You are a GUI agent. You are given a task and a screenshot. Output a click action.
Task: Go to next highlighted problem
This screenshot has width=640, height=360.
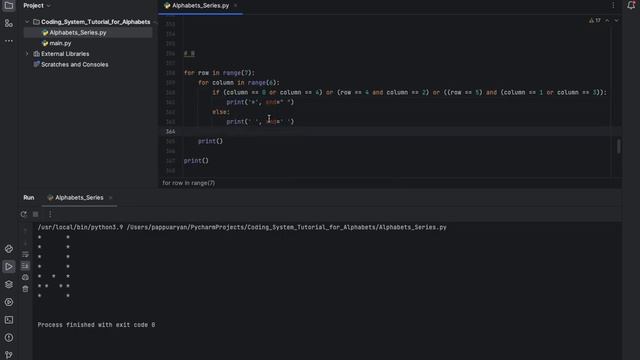click(616, 20)
